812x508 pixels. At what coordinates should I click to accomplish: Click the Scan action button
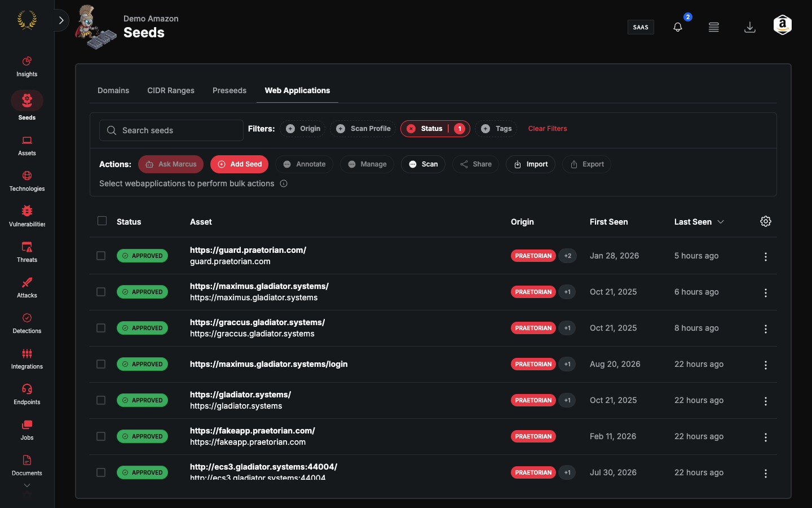(423, 164)
